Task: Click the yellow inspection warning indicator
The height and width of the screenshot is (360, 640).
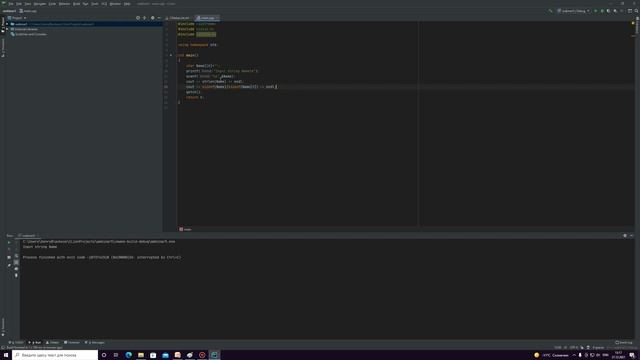Action: click(x=633, y=23)
